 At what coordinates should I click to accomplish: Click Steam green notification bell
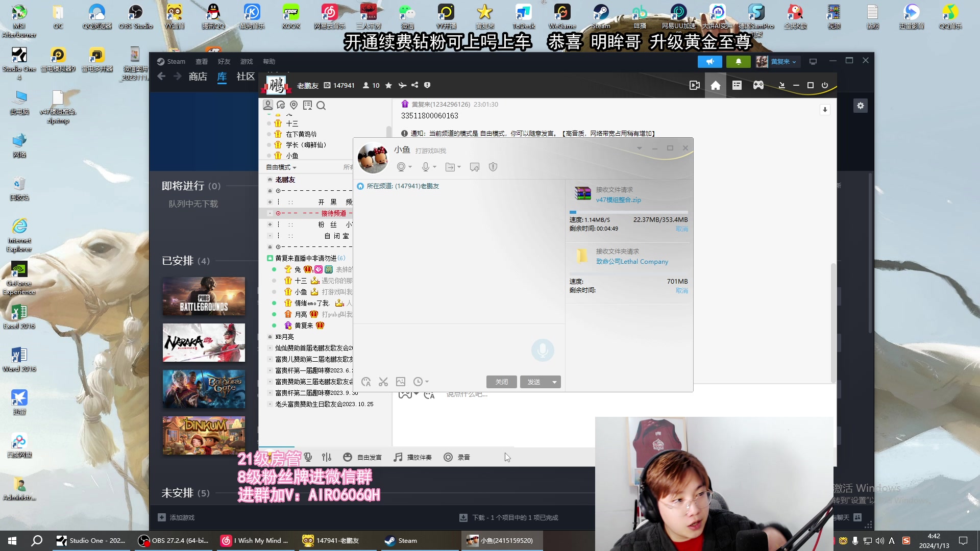(738, 61)
